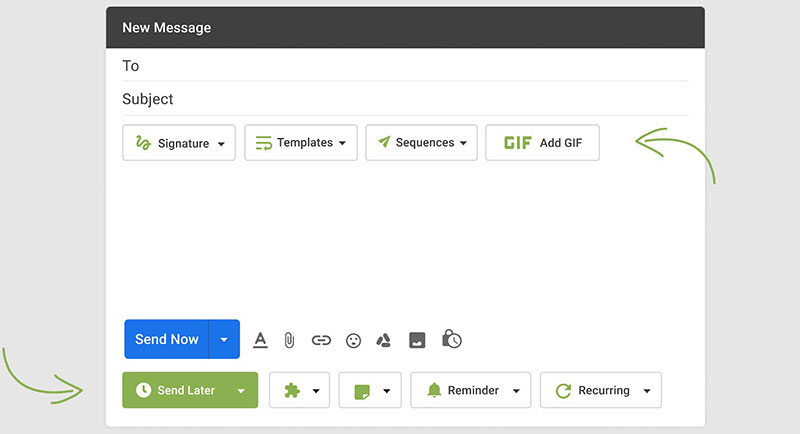Screen dimensions: 800x434
Task: Open the Reminder dropdown
Action: [470, 390]
